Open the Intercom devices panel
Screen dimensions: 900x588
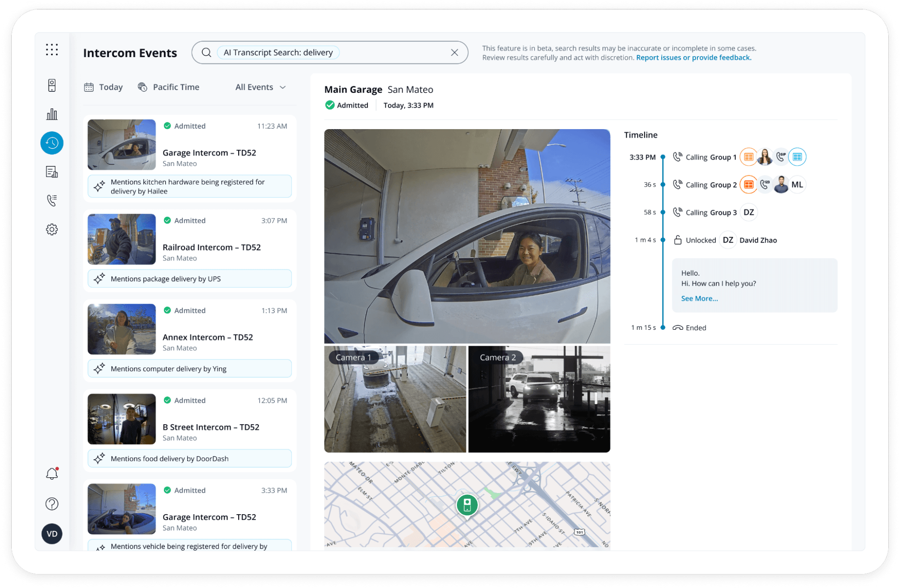[x=52, y=85]
